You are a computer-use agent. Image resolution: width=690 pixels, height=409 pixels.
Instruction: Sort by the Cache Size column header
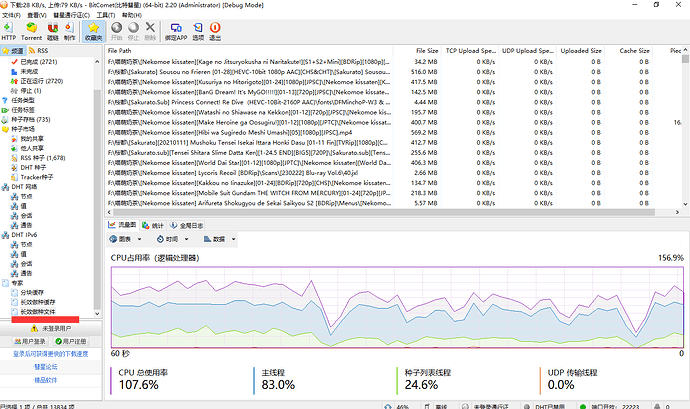tap(629, 51)
